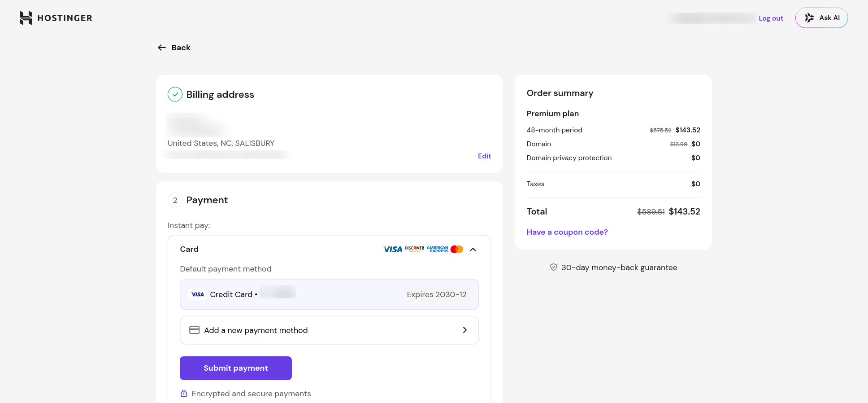The width and height of the screenshot is (868, 403).
Task: Click United States, NC, SALISBURY address text
Action: coord(221,143)
